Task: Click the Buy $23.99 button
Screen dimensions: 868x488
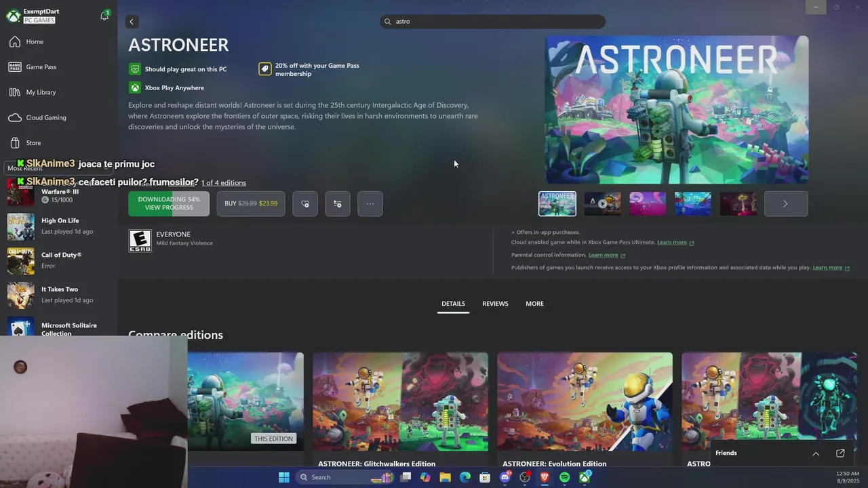Action: [x=251, y=203]
